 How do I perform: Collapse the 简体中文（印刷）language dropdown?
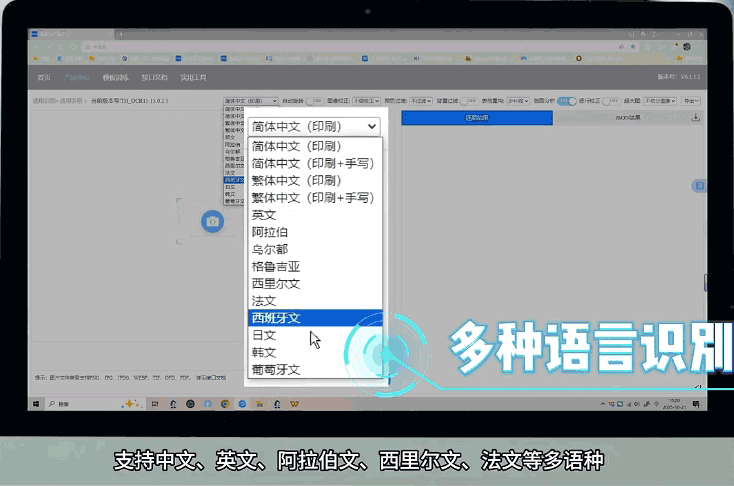click(x=314, y=127)
